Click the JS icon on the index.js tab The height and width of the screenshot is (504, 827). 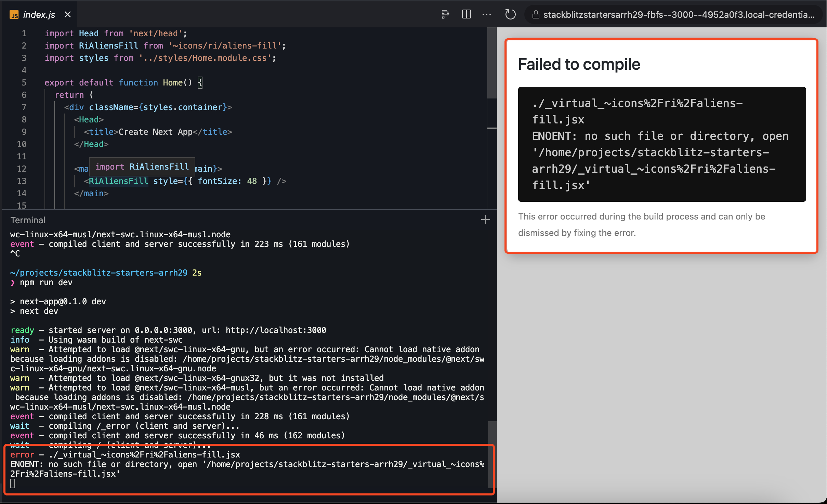tap(14, 14)
